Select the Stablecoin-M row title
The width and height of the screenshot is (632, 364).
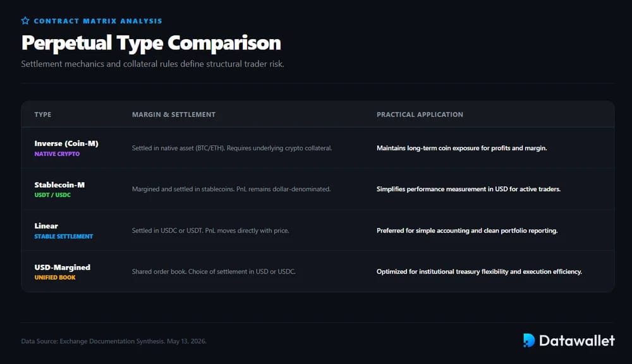59,185
